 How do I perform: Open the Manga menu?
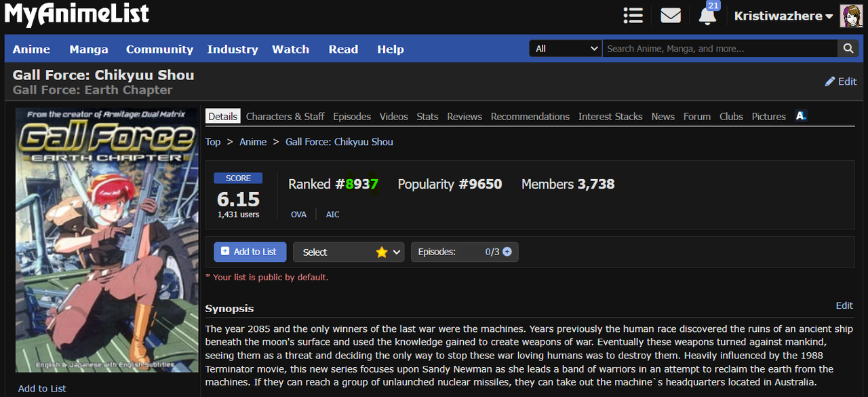[88, 49]
